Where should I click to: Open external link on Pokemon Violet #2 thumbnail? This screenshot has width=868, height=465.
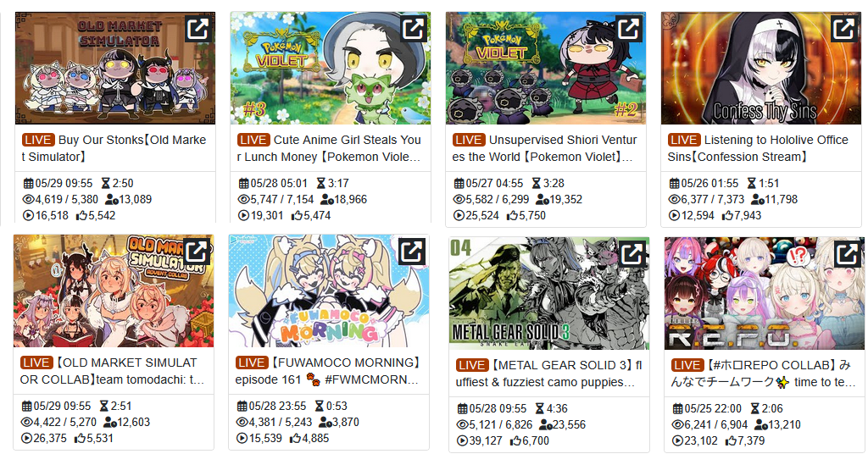point(628,28)
